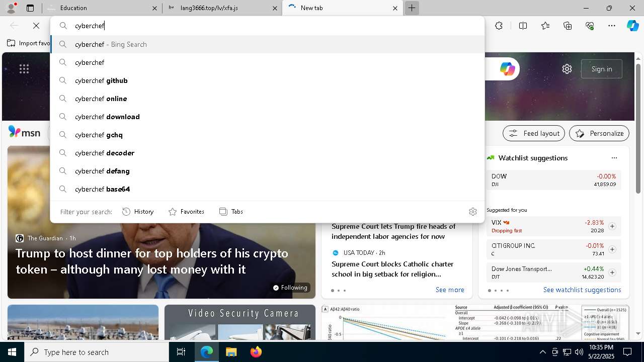Open Split screen icon in toolbar
Image resolution: width=644 pixels, height=362 pixels.
(x=523, y=26)
